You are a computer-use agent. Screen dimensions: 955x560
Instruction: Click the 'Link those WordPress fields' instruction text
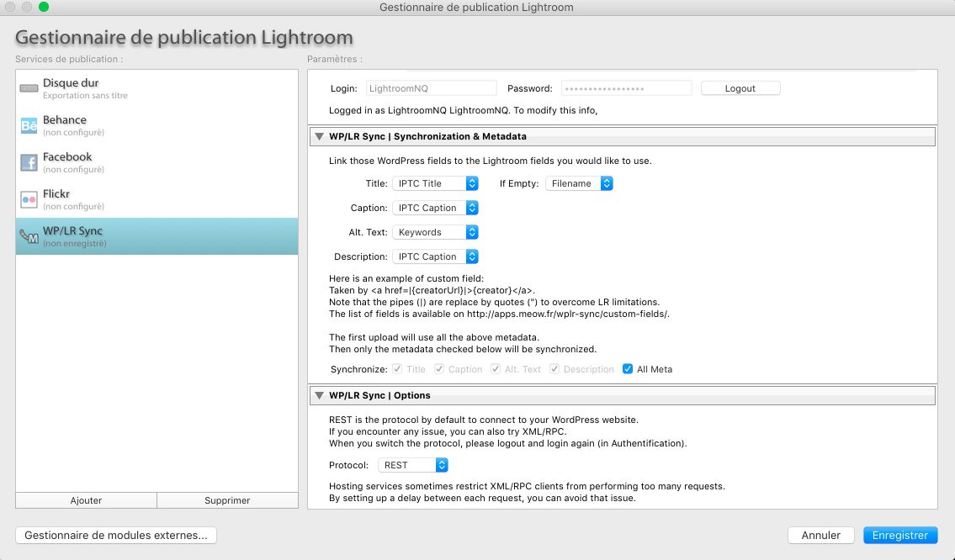491,161
